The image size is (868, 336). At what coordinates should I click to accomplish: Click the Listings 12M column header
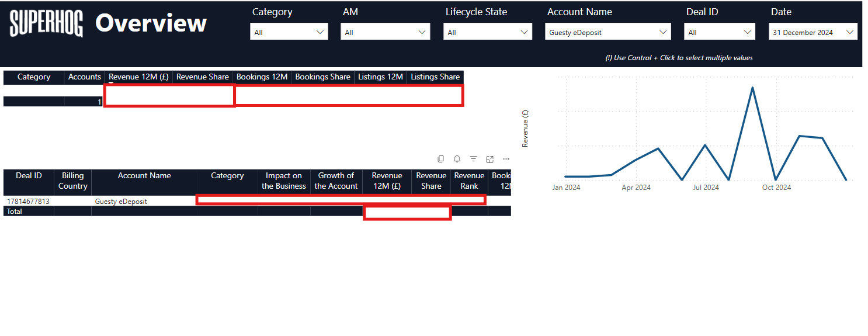[380, 77]
